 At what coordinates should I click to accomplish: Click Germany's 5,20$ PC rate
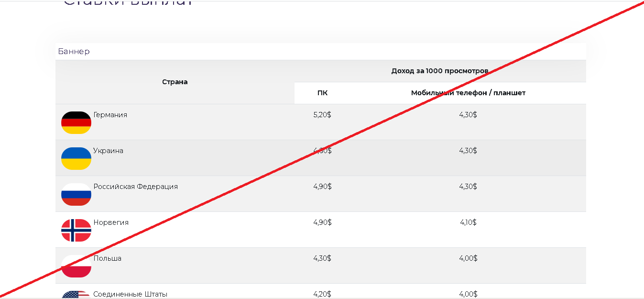point(322,115)
